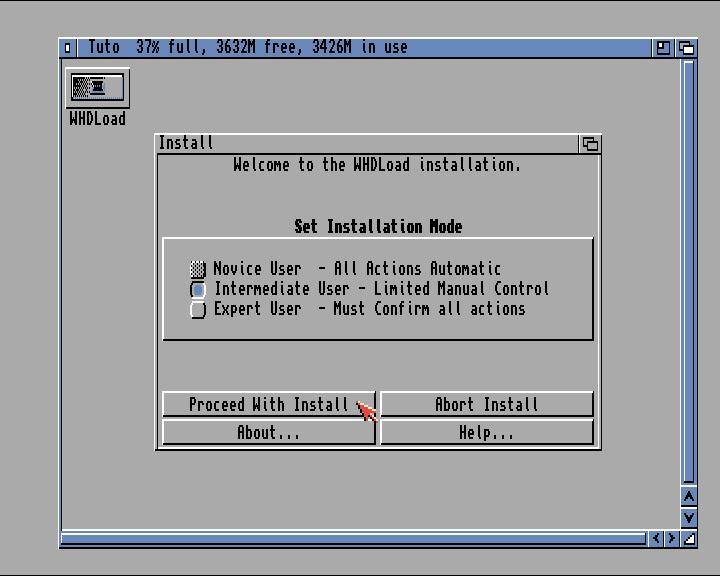Click the scroll right arrow in Tuto window

pos(672,538)
